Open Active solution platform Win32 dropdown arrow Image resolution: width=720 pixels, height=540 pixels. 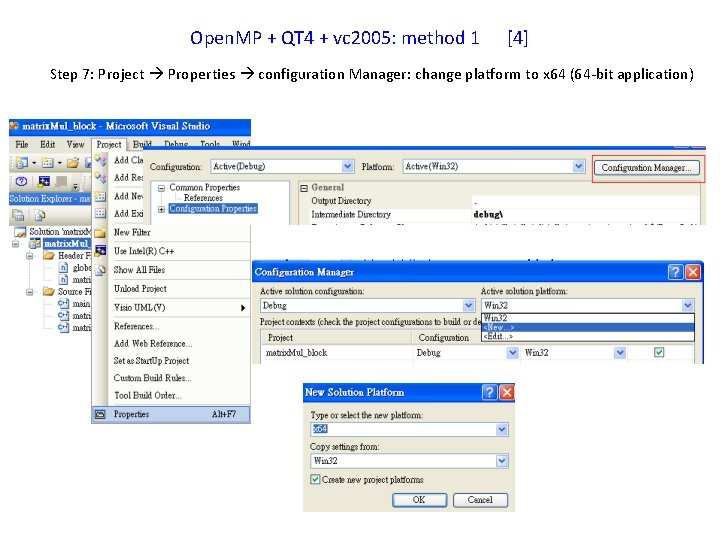687,305
